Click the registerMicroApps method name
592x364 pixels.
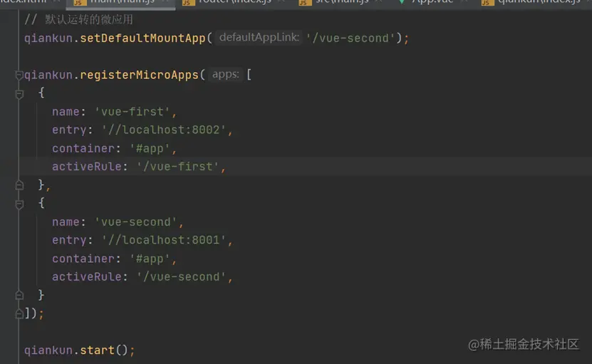point(139,75)
